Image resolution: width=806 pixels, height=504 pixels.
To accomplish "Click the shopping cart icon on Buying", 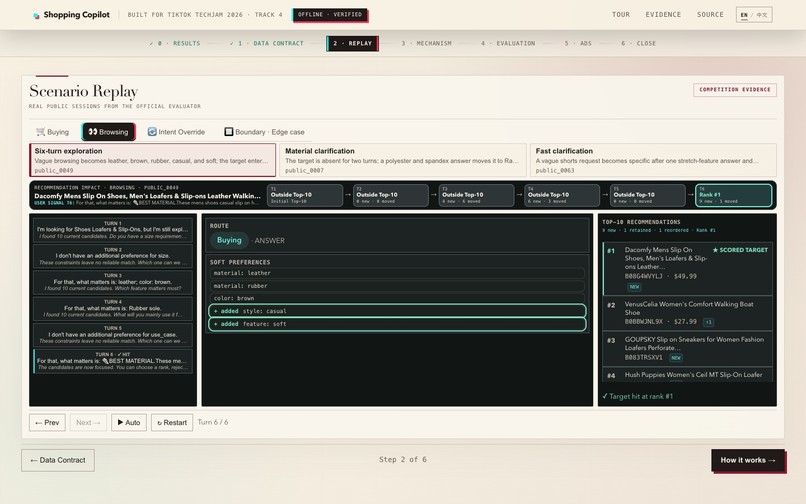I will [x=40, y=132].
